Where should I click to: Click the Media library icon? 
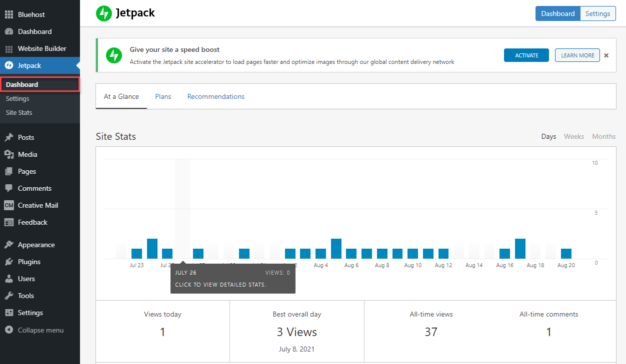[8, 154]
